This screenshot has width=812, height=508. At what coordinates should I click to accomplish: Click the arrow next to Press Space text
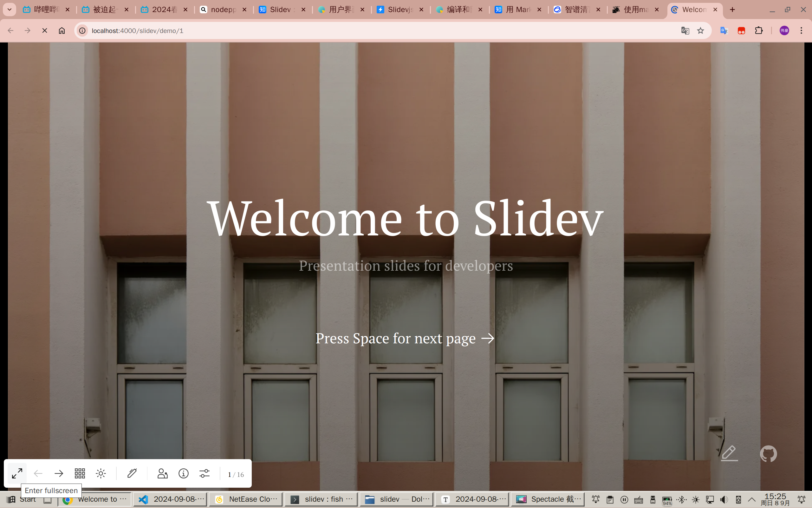[488, 338]
